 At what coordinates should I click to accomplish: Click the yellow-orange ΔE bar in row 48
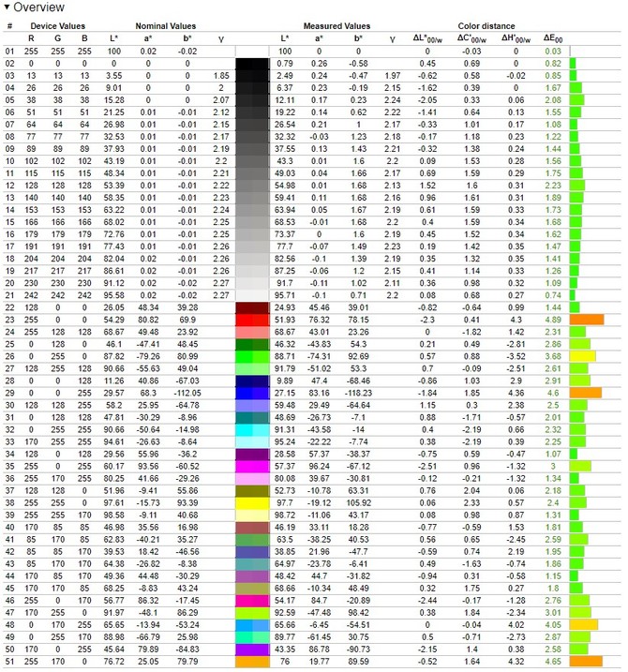[x=584, y=625]
